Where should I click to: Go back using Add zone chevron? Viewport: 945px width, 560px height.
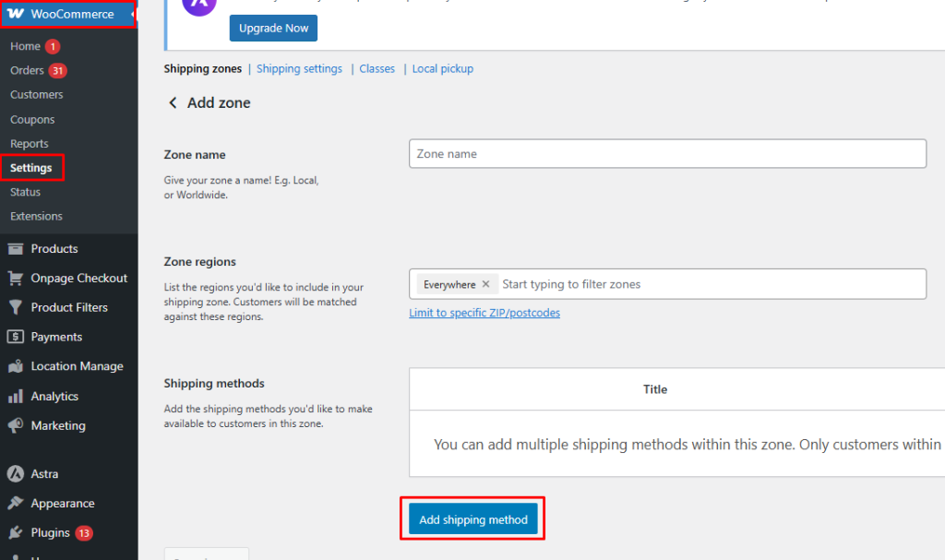173,103
